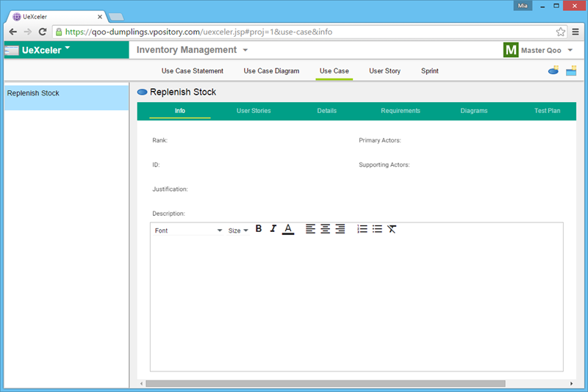Open the Chrome hamburger menu
Viewport: 588px width, 392px height.
point(576,32)
